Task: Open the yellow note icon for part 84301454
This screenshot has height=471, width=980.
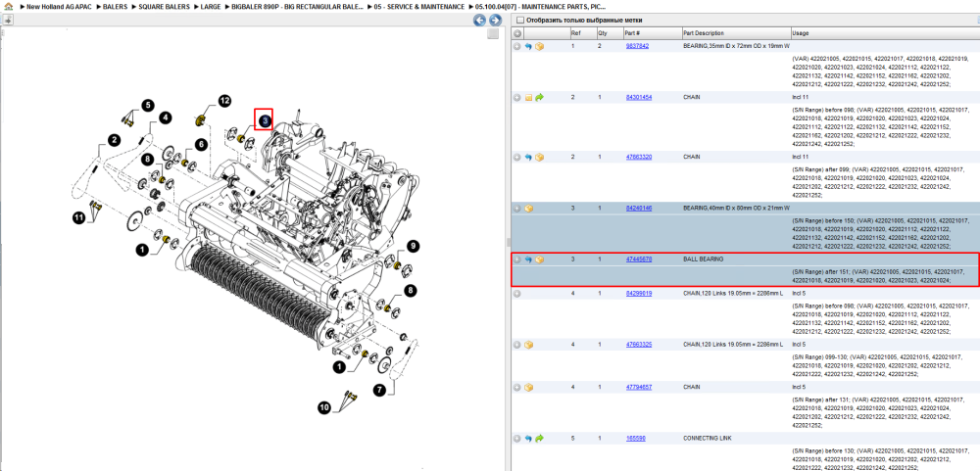Action: pos(528,98)
